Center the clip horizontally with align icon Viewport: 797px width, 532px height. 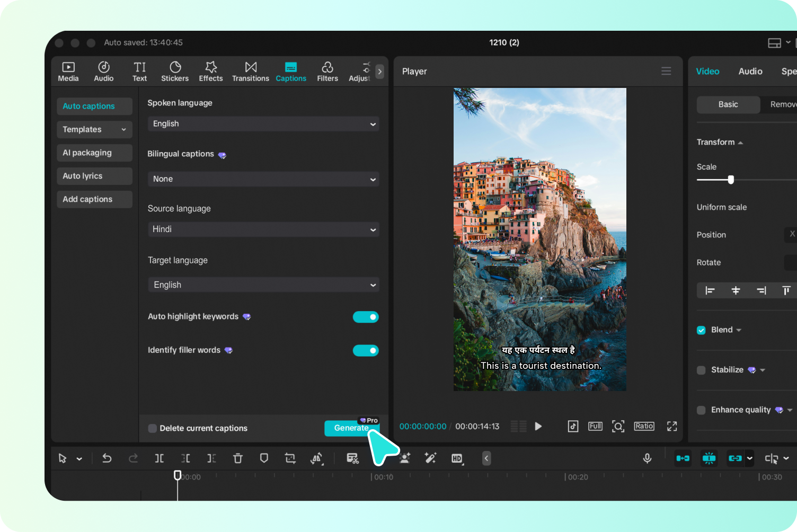[736, 290]
